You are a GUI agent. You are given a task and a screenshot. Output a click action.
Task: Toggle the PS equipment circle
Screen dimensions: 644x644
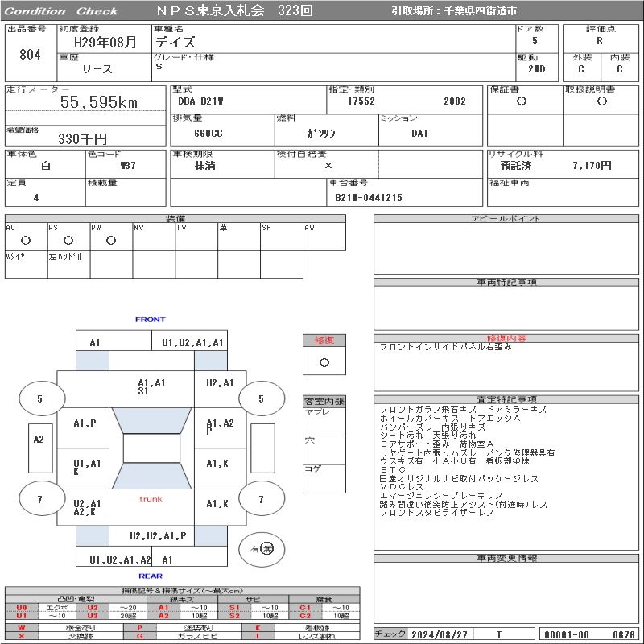(x=68, y=240)
